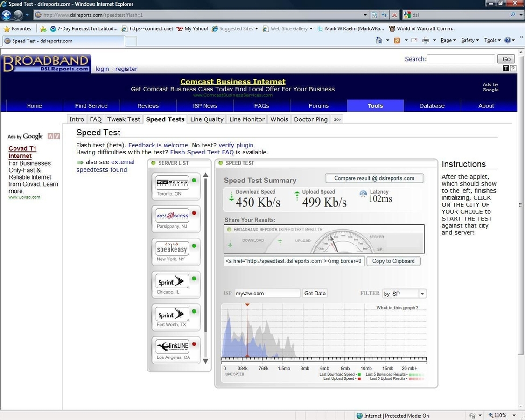Click the My Yahoo! favorites bookmark
Viewport: 525px width, 420px height.
(192, 29)
